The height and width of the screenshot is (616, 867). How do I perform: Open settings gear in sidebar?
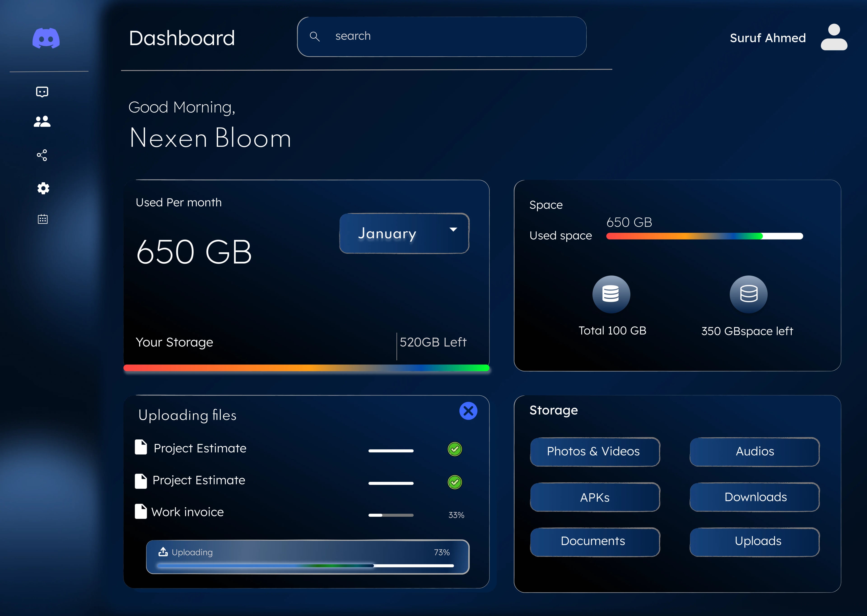point(43,188)
